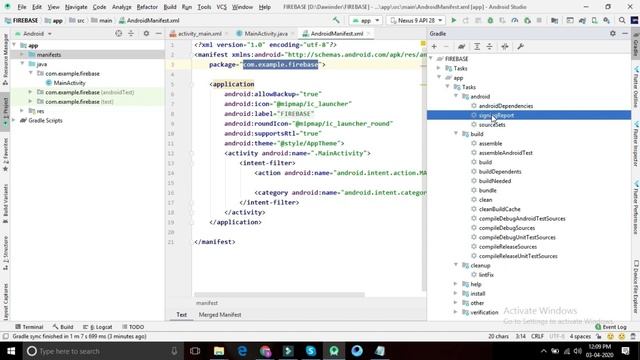Expand the help tasks group in Gradle
Image resolution: width=640 pixels, height=360 pixels.
click(x=456, y=284)
